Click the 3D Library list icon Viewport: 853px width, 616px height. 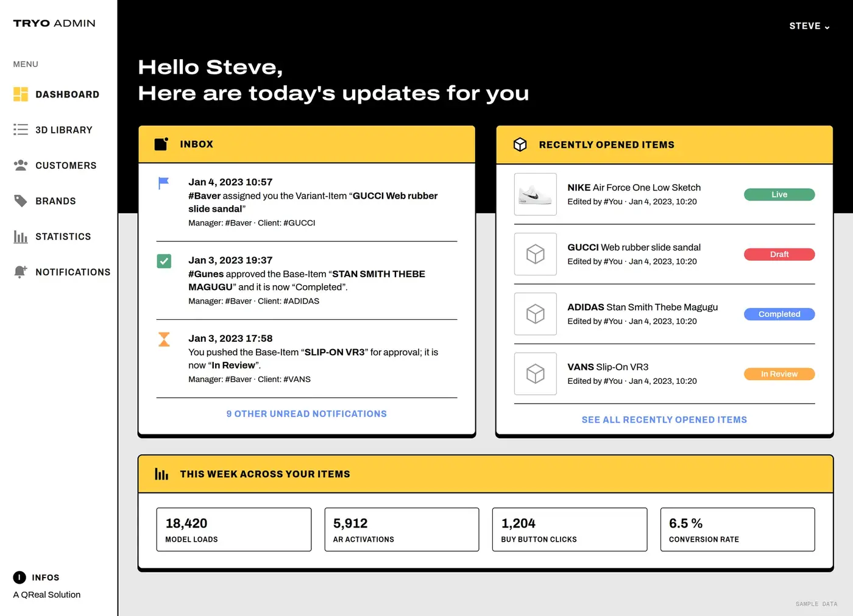pos(21,130)
